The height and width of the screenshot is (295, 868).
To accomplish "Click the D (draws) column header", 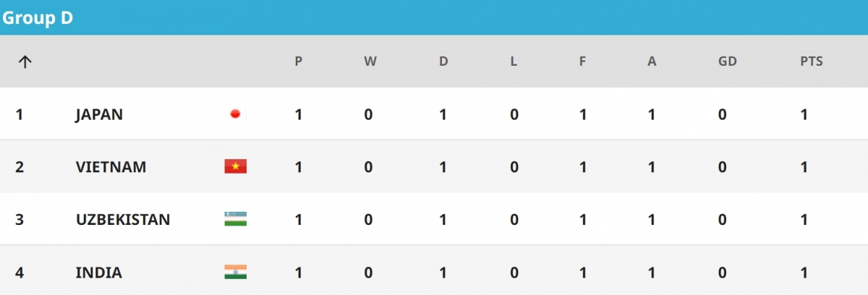I will 443,61.
